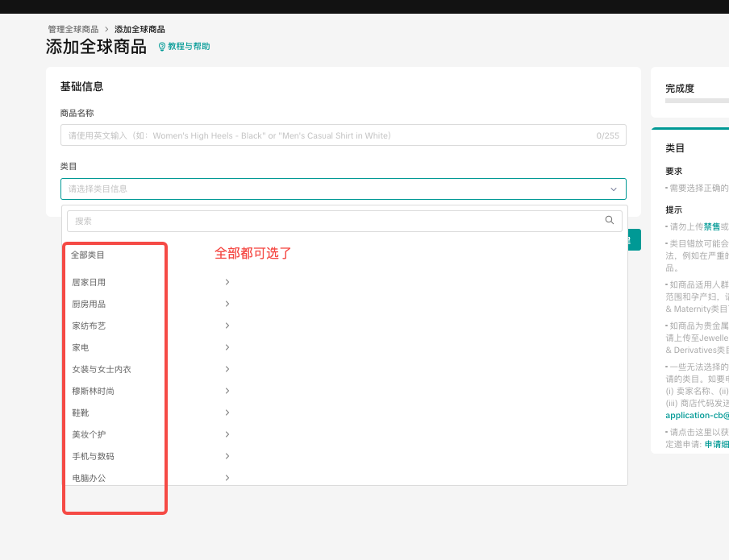729x560 pixels.
Task: Click the 禁售 link in tips panel
Action: tap(712, 226)
